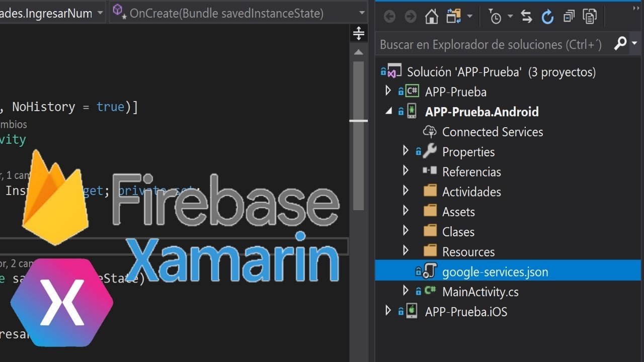
Task: Expand the Resources folder
Action: (406, 250)
